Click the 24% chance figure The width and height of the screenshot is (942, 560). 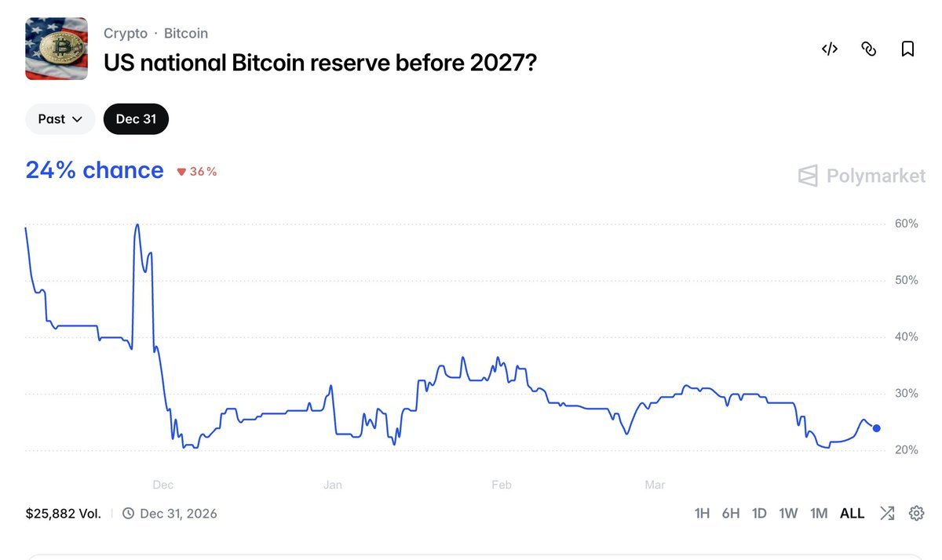point(94,169)
